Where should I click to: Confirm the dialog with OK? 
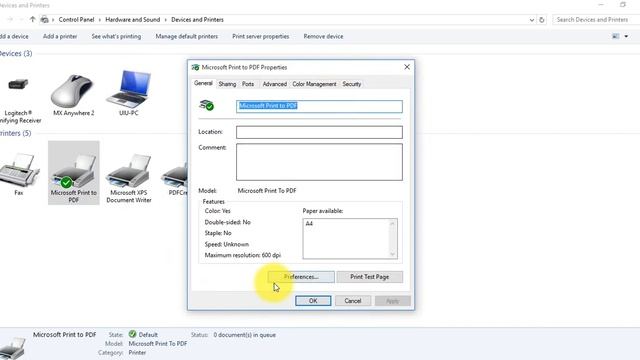coord(313,301)
